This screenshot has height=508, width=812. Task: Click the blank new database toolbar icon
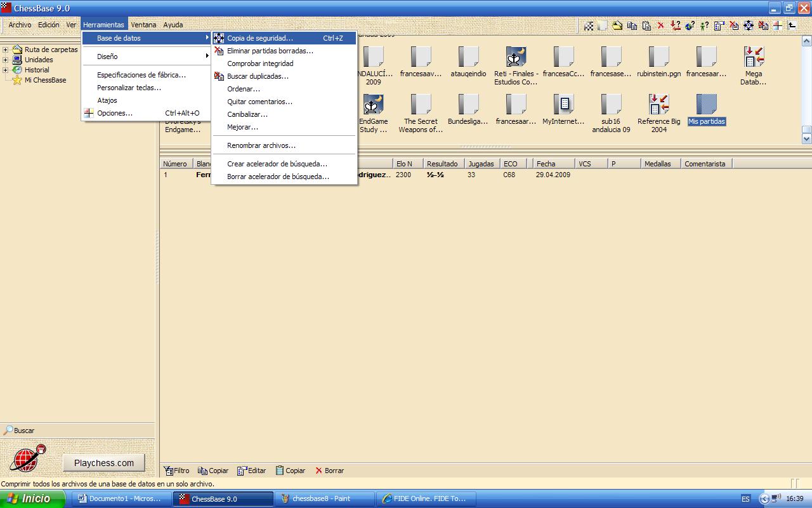(603, 25)
